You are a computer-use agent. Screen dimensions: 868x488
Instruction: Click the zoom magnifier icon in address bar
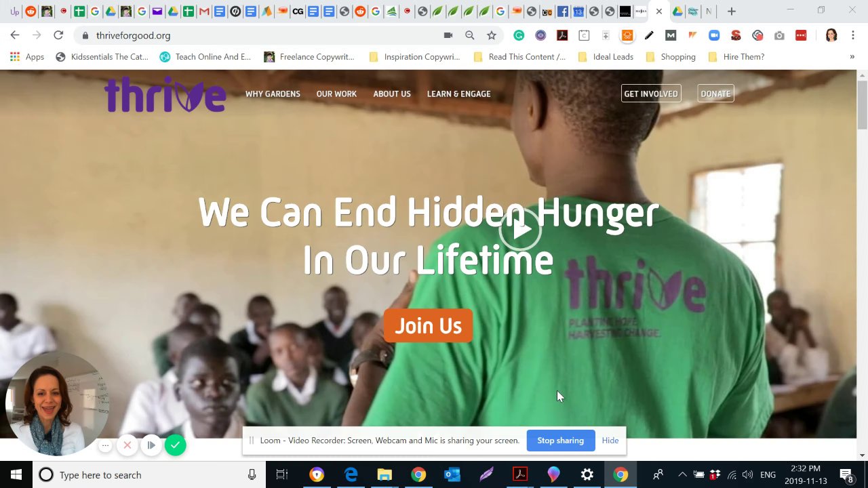469,35
